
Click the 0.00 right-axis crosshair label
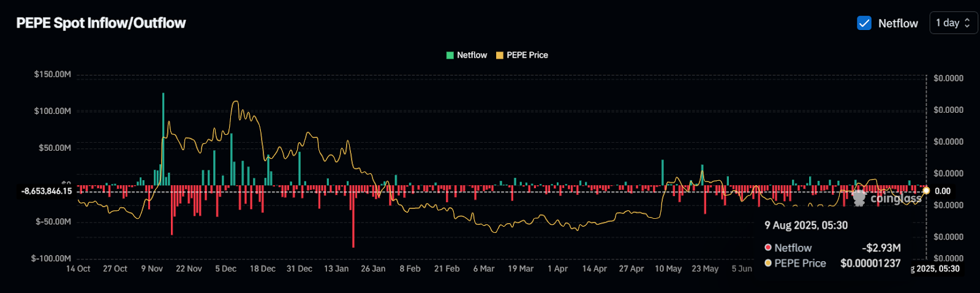pos(943,191)
